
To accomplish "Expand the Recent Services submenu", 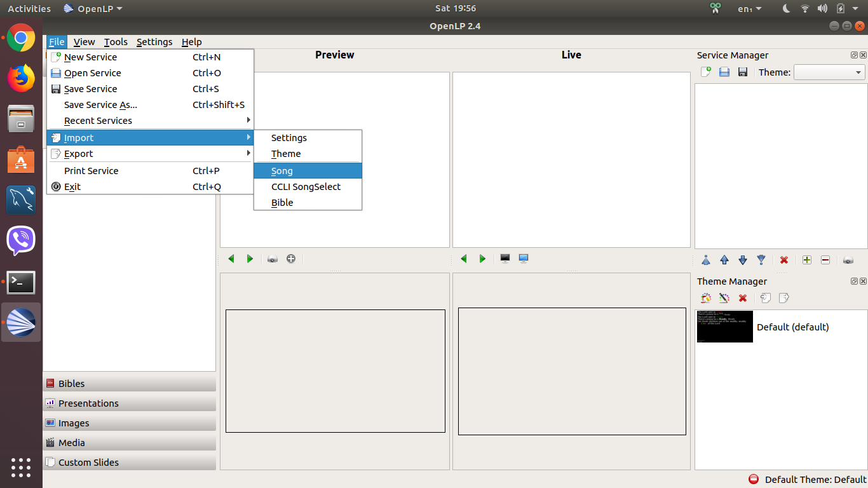I will click(x=151, y=121).
